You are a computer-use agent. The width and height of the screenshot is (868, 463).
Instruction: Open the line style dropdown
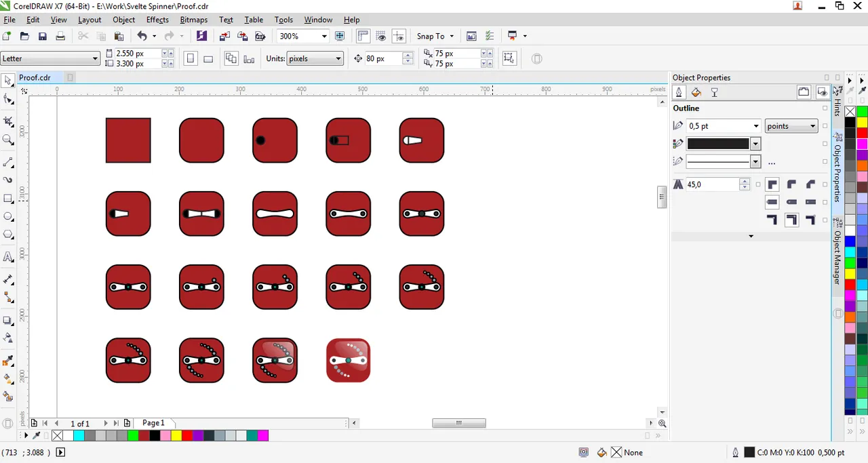pyautogui.click(x=755, y=161)
